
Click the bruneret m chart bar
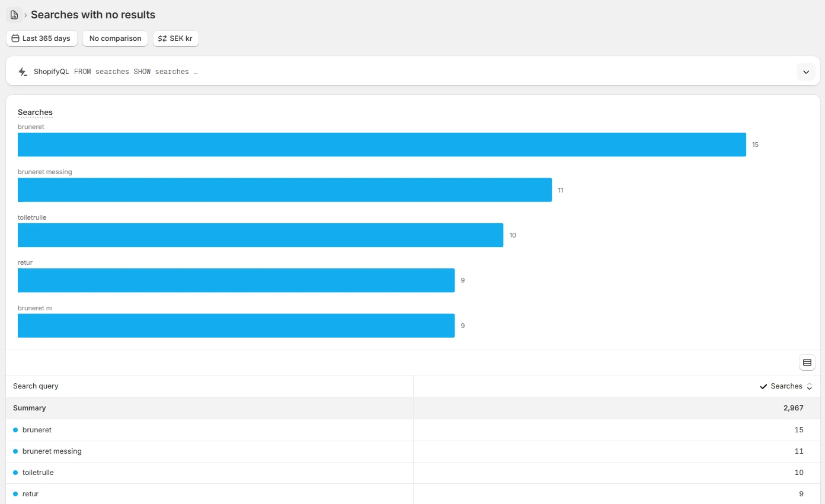[236, 326]
